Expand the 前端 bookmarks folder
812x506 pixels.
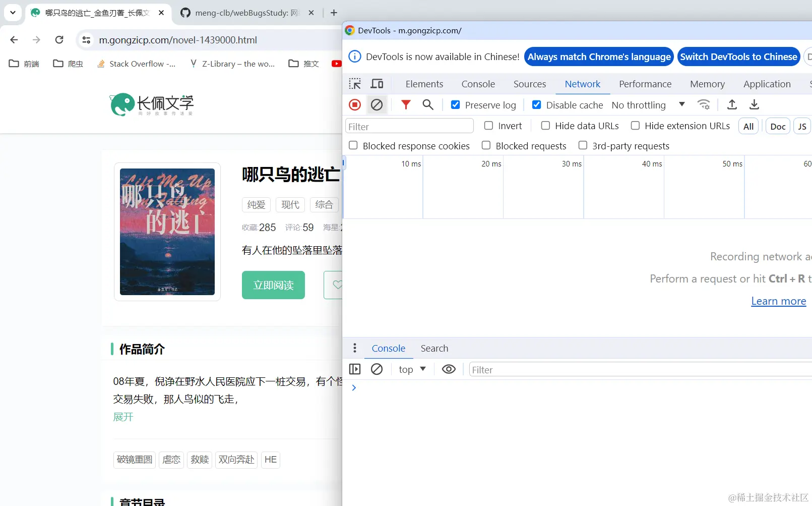[x=24, y=64]
